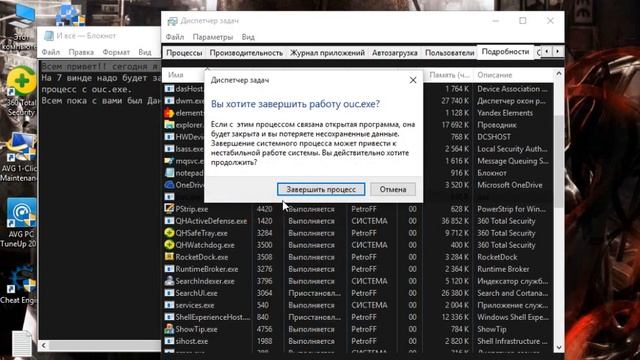Sort by Память column header

449,75
